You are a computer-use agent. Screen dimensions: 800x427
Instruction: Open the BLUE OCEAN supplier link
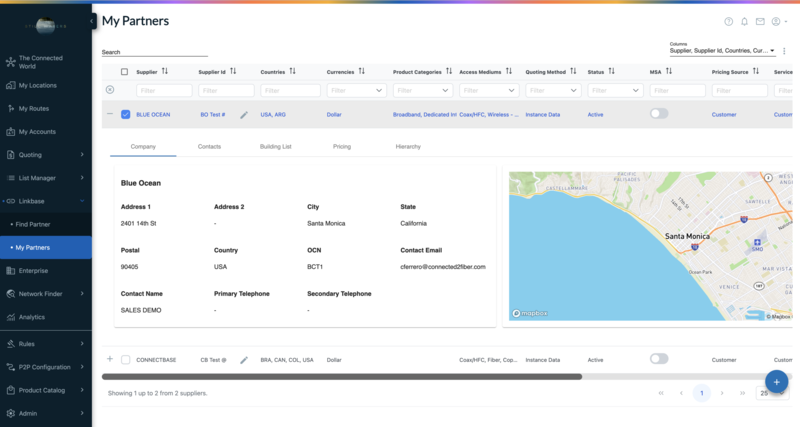pyautogui.click(x=153, y=115)
